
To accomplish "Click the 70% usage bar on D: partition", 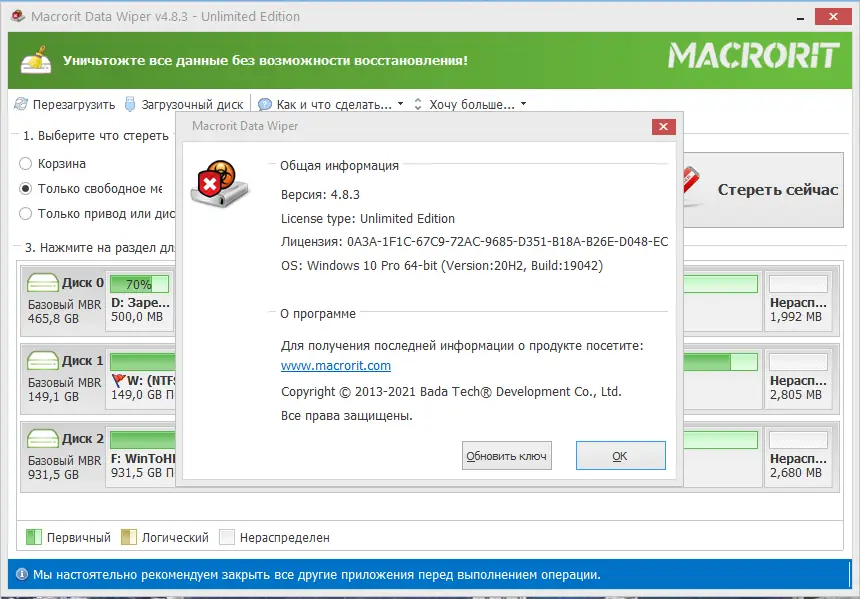I will point(139,284).
